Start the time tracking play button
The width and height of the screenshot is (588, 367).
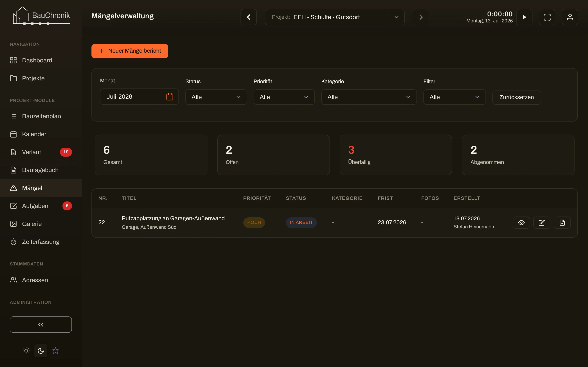[524, 17]
